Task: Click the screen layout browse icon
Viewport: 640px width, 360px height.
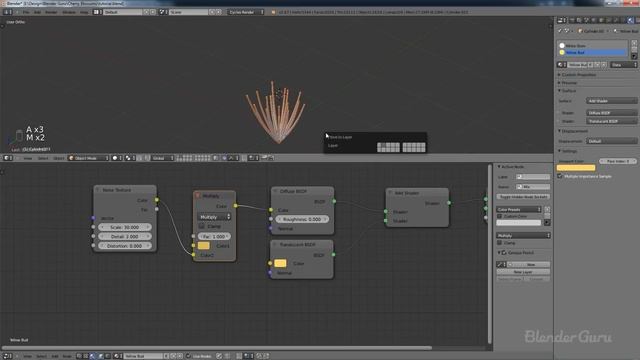Action: click(97, 12)
